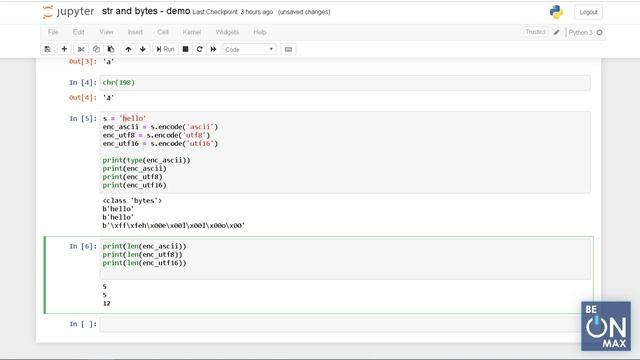Restart the kernel icon
This screenshot has width=640, height=360.
click(199, 49)
